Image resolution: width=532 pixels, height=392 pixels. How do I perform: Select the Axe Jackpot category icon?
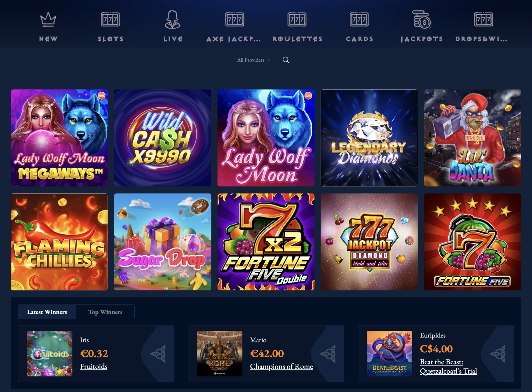(235, 19)
